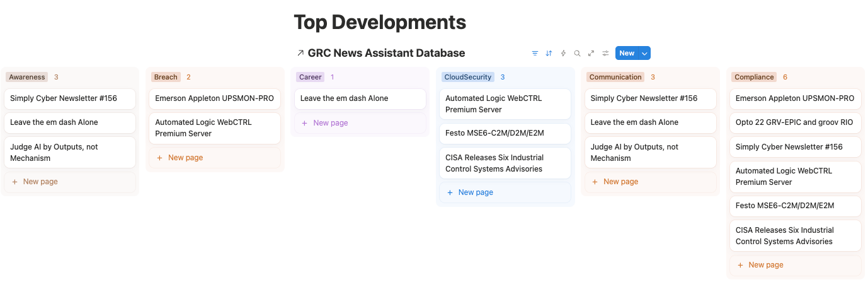The image size is (868, 294).
Task: Open Automated Logic WebCTRL card in CloudSecurity
Action: tap(505, 104)
